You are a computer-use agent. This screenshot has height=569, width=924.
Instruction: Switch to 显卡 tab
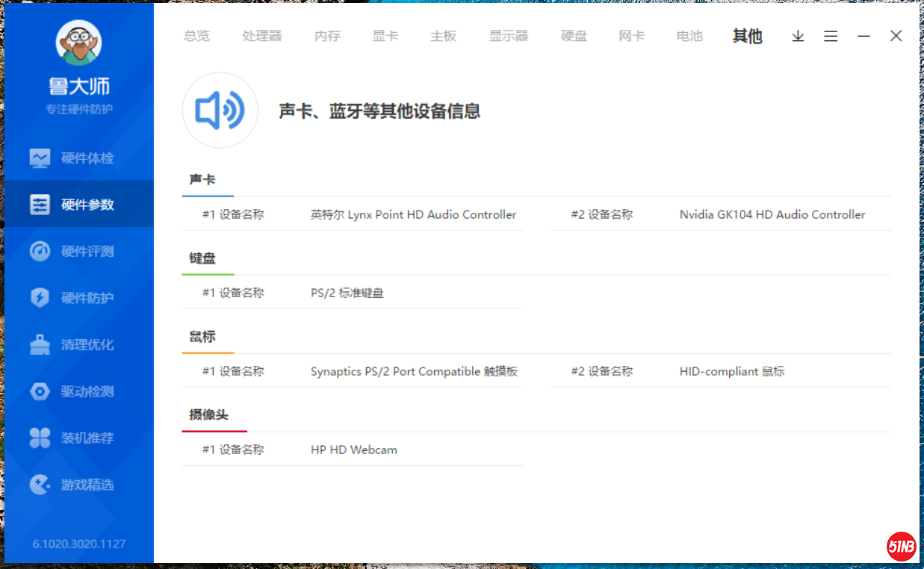[385, 36]
